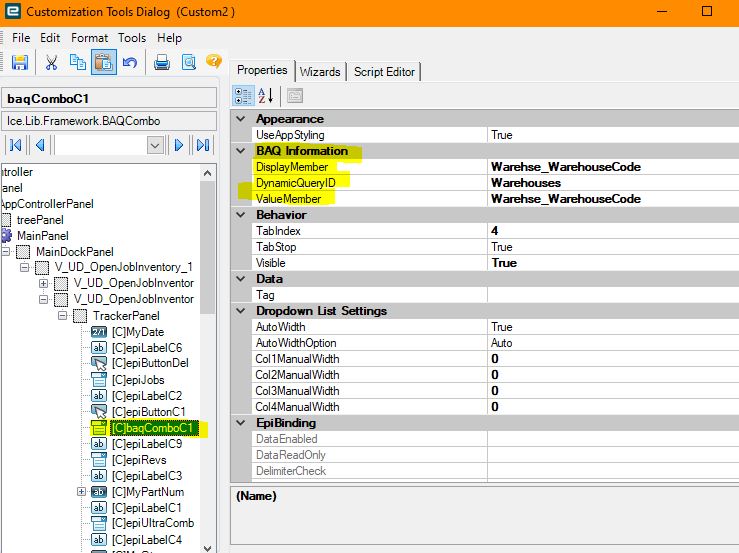
Task: Switch to the Script Editor tab
Action: pos(384,72)
